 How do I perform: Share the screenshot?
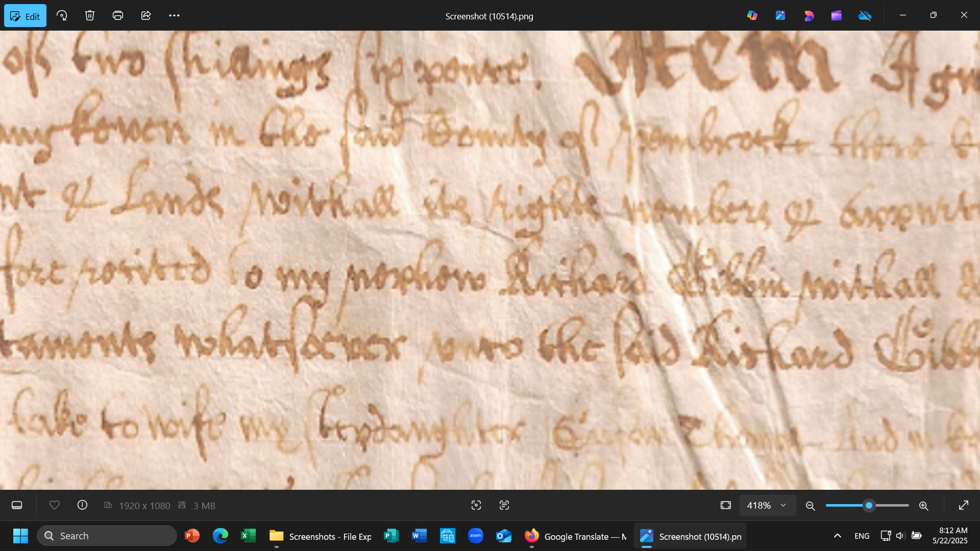point(146,15)
